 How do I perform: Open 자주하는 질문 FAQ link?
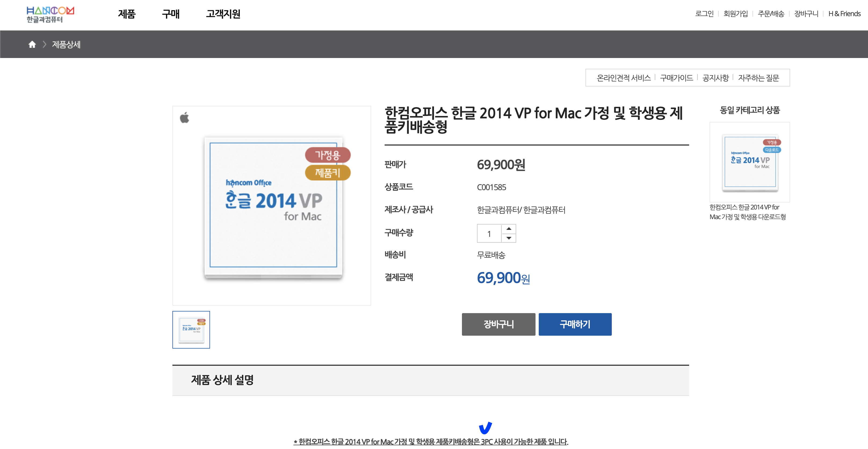click(758, 78)
